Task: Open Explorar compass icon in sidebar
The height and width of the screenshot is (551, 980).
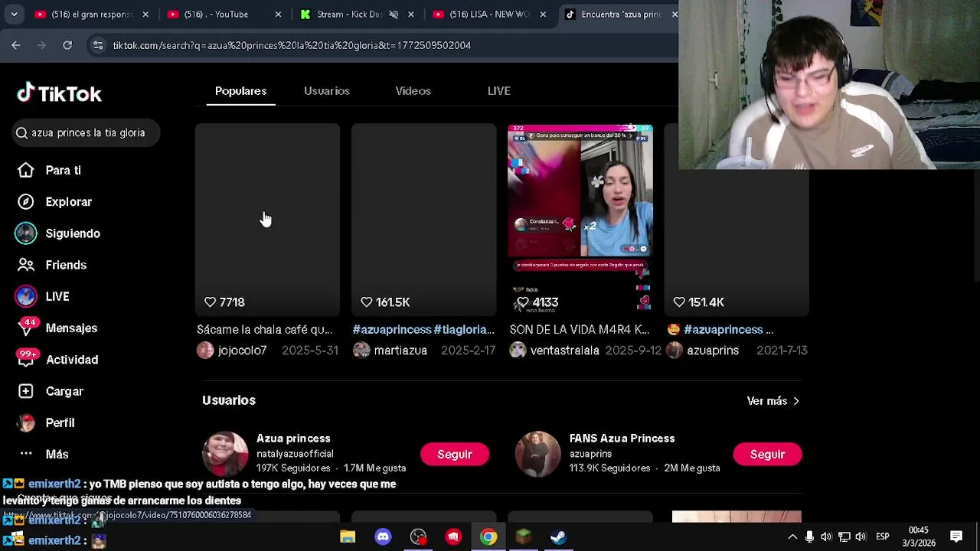Action: click(26, 201)
